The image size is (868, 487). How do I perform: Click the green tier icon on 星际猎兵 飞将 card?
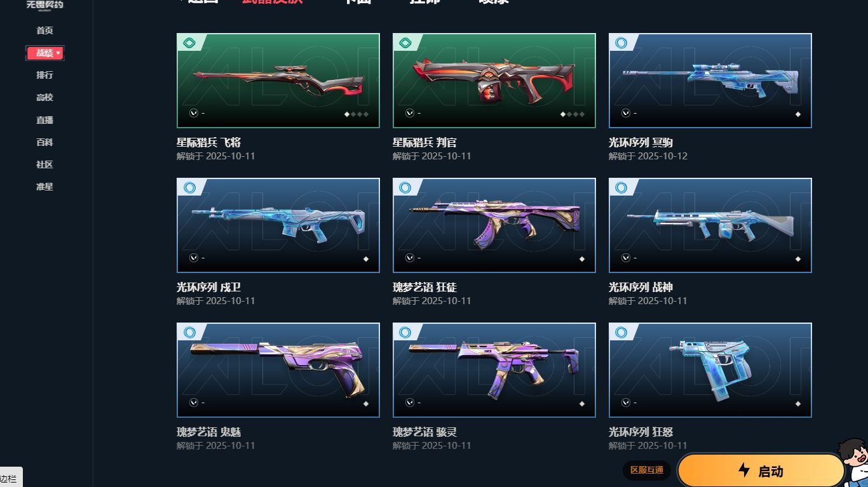[189, 43]
